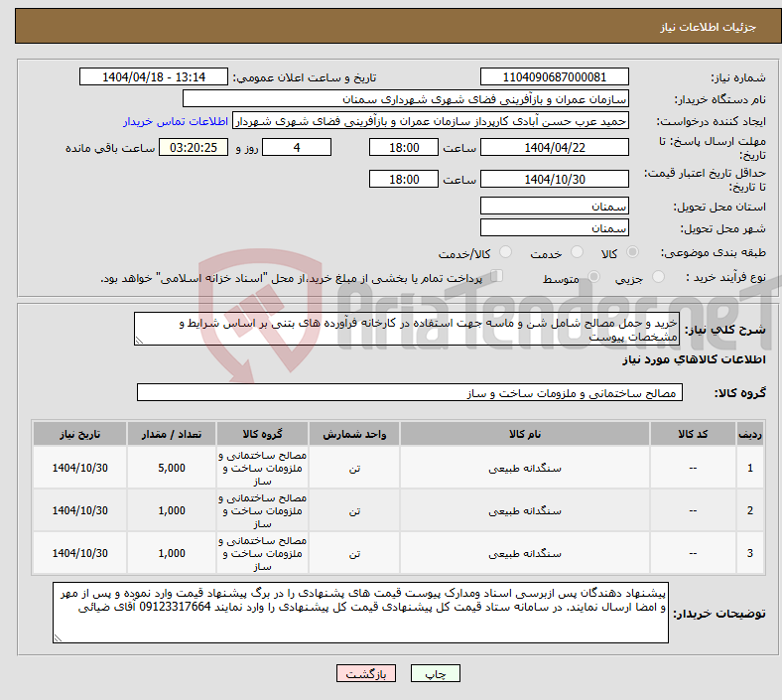This screenshot has height=700, width=782.
Task: Click the price validity 18:00 time field
Action: click(404, 179)
